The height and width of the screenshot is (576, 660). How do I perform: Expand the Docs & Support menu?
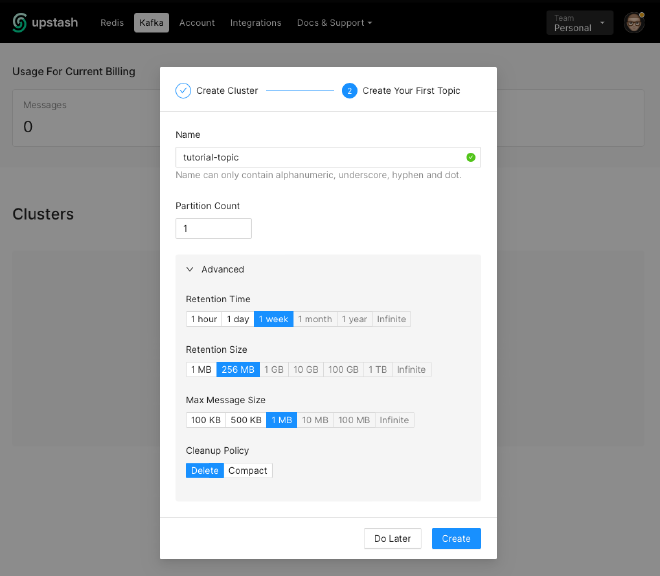click(334, 22)
